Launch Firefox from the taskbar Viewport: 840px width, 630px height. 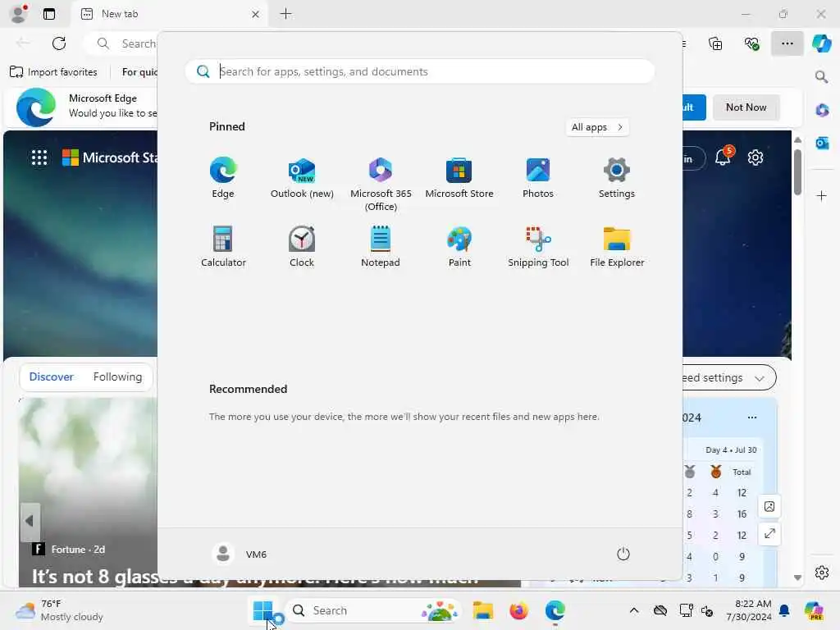click(x=518, y=610)
